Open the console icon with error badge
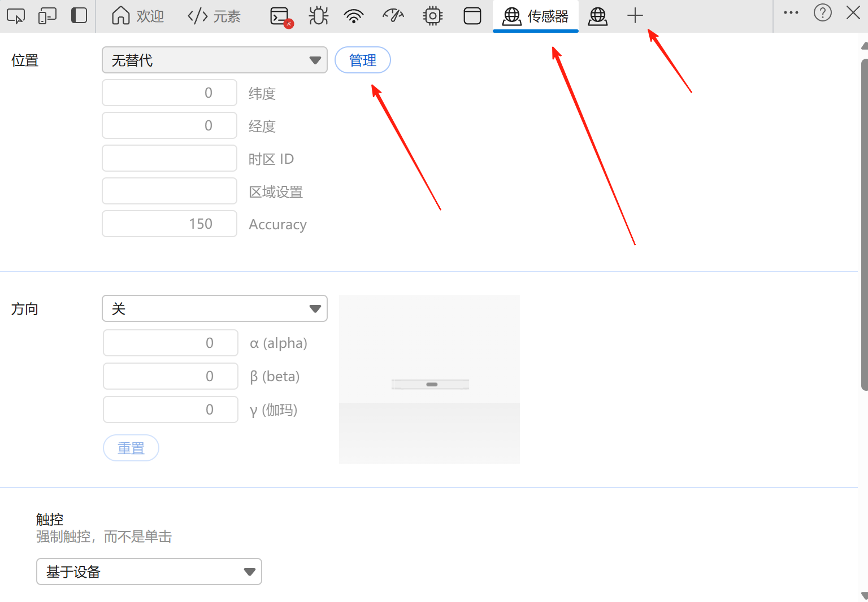This screenshot has height=602, width=868. (x=280, y=16)
